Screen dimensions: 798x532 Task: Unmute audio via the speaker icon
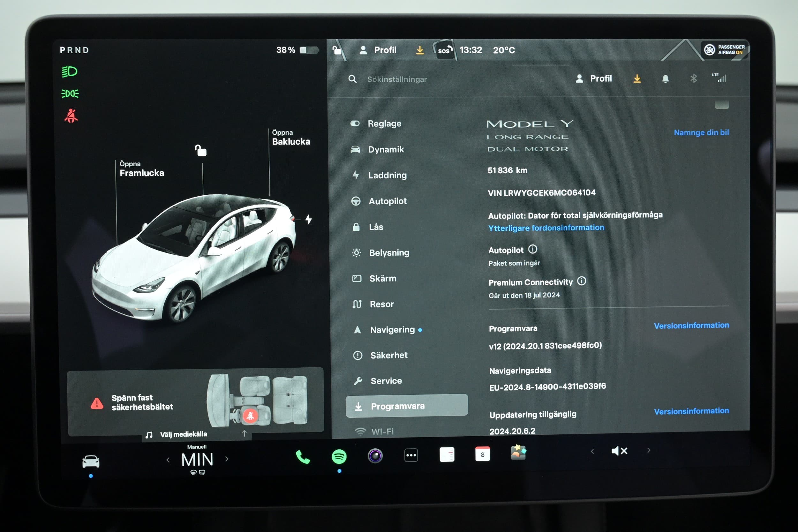coord(619,451)
